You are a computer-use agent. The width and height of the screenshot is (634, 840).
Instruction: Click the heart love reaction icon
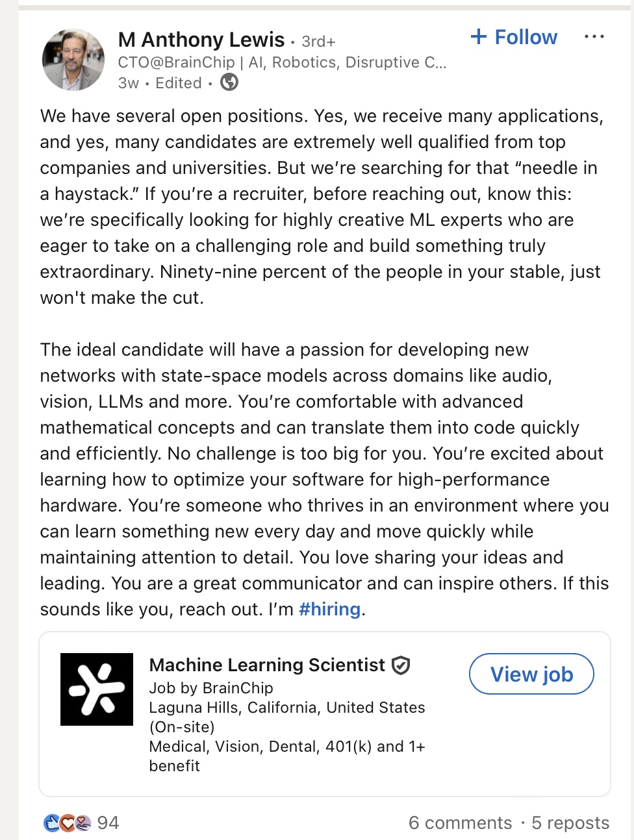pyautogui.click(x=68, y=823)
